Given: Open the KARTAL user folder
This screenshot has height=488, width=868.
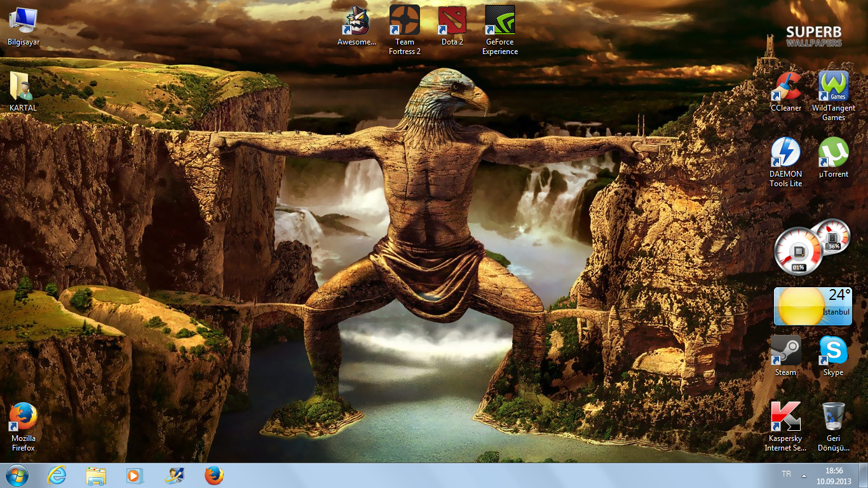Looking at the screenshot, I should (24, 92).
